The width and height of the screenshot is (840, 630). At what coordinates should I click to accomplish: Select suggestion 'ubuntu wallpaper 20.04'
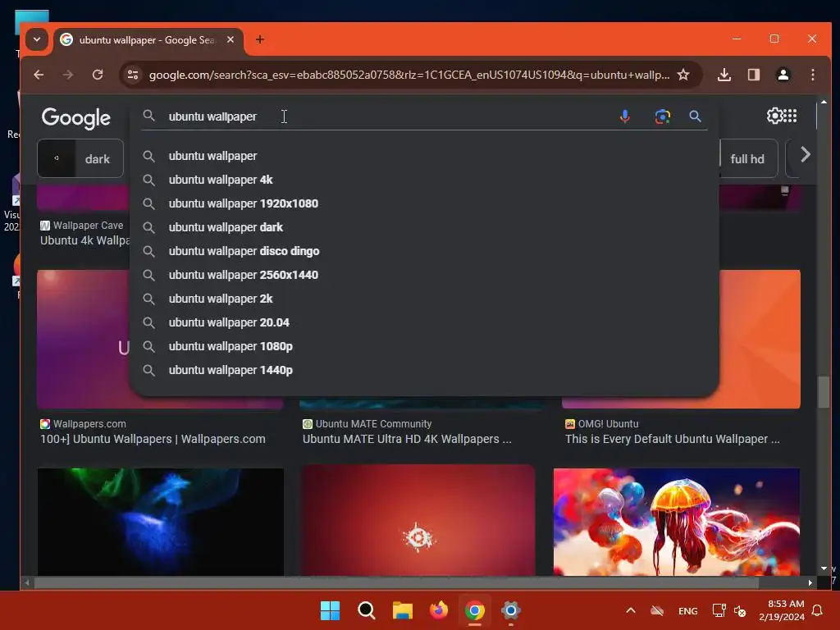coord(423,322)
